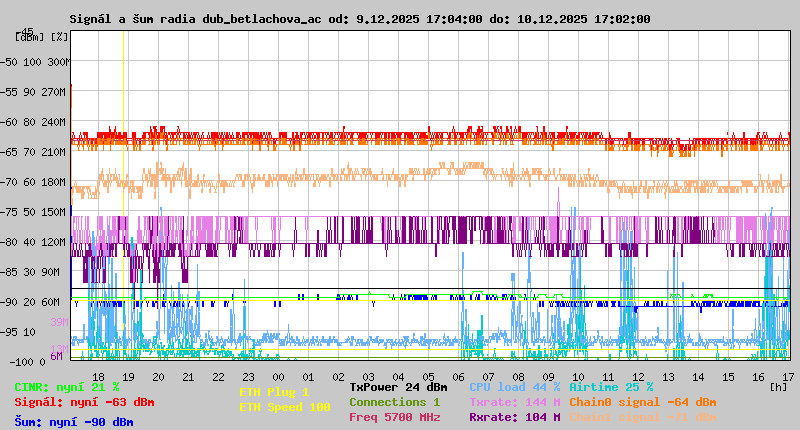The height and width of the screenshot is (430, 800).
Task: Select the 'Signál: nyní -63 dBm' legend entry
Action: (x=84, y=402)
